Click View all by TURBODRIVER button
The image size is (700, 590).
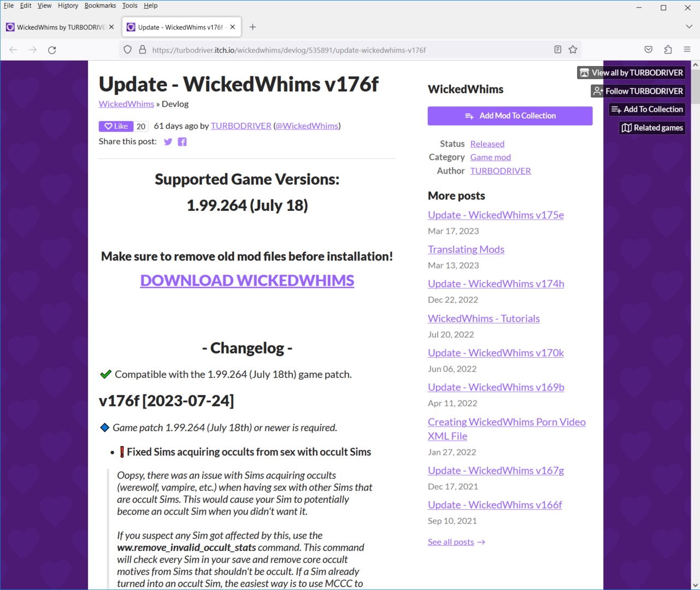631,73
